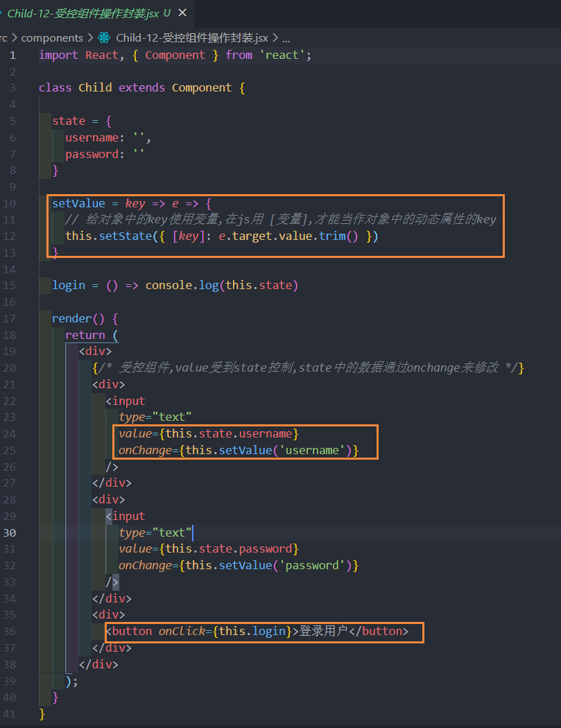Click 'console' on line 15
This screenshot has width=561, height=728.
(169, 285)
